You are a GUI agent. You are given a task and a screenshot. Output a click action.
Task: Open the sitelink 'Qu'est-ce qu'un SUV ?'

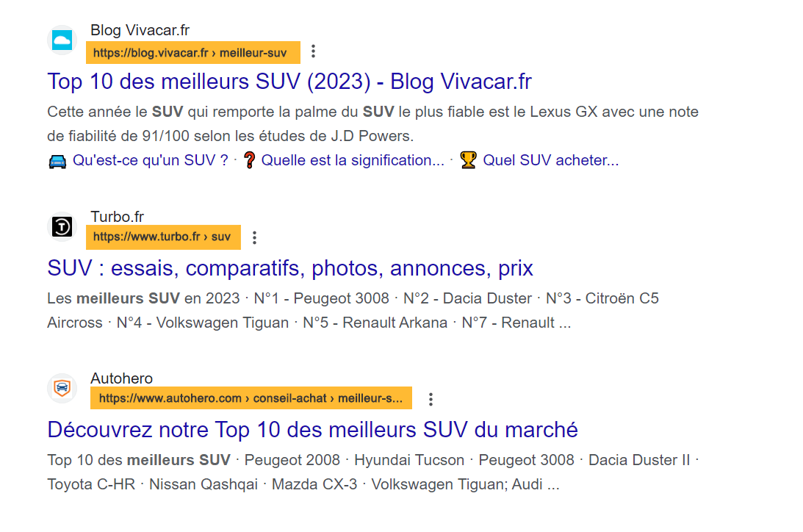(x=149, y=159)
